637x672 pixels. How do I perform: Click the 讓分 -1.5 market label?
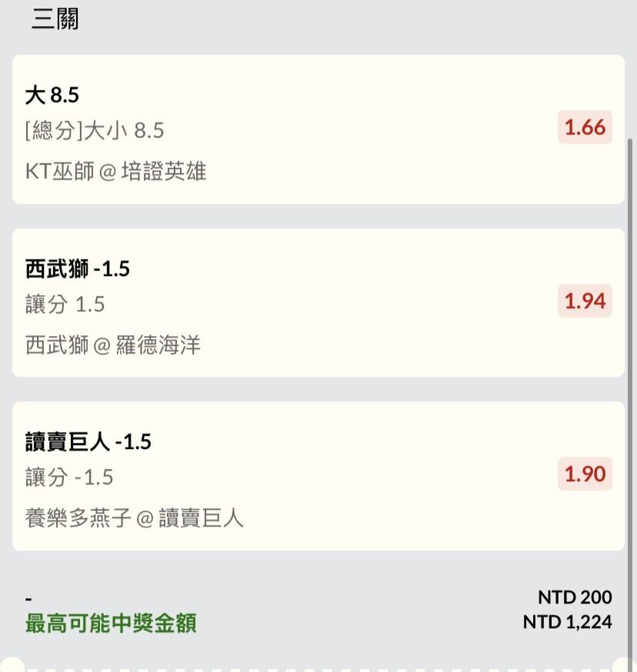tap(69, 477)
